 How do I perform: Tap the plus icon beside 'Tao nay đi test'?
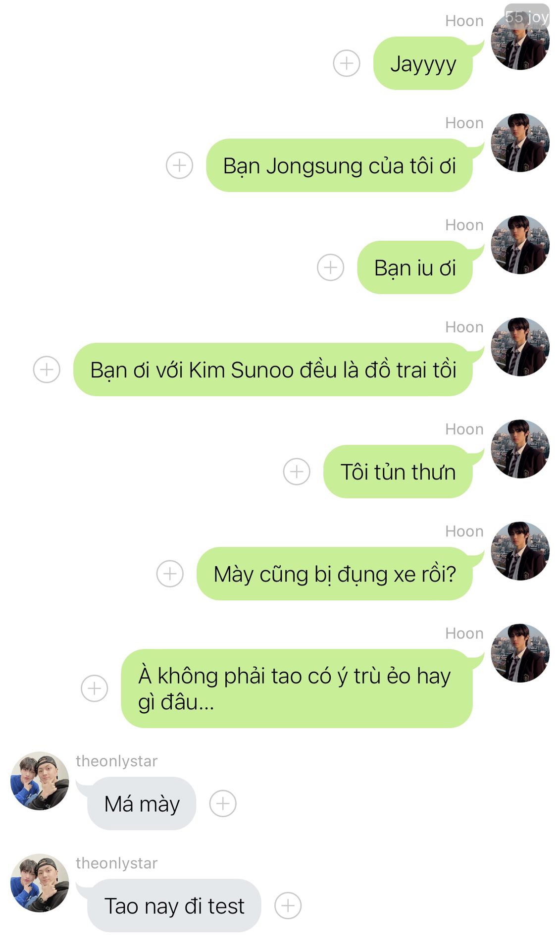click(x=288, y=905)
